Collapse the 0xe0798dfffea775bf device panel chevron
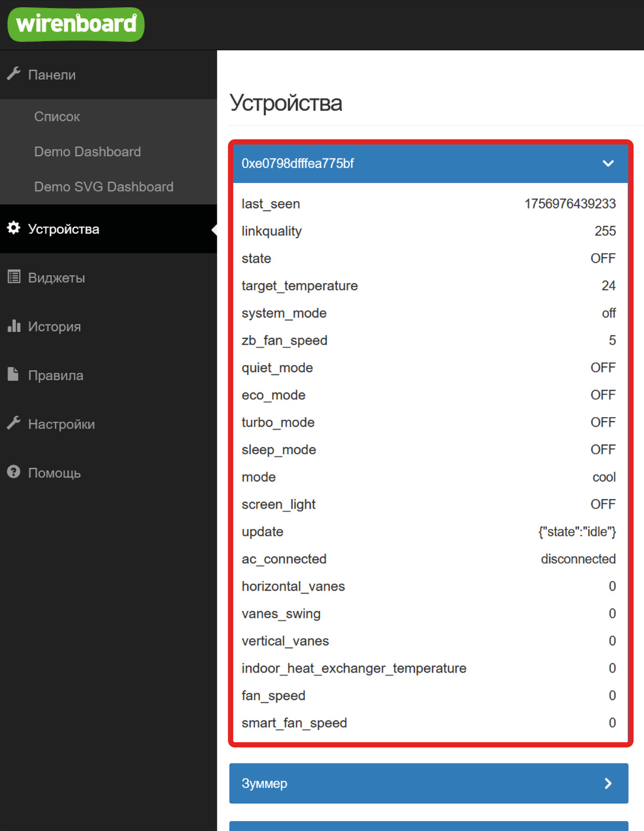644x831 pixels. pyautogui.click(x=608, y=163)
